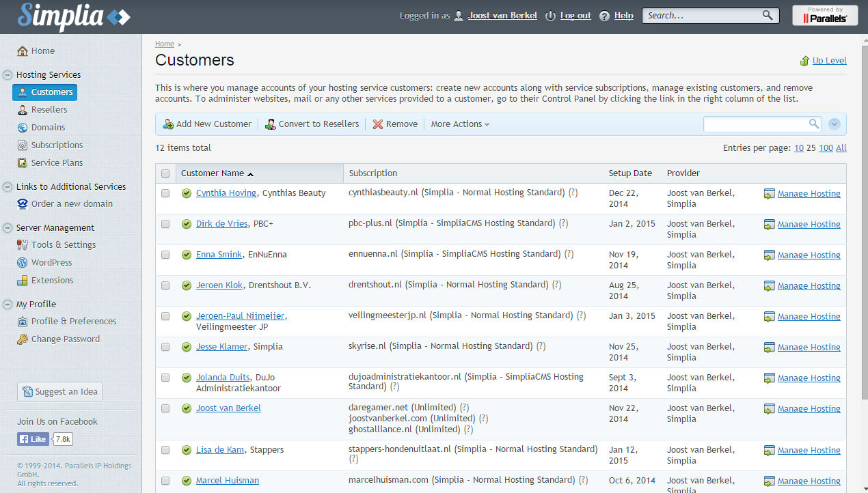Open Customers in the sidebar

(45, 92)
